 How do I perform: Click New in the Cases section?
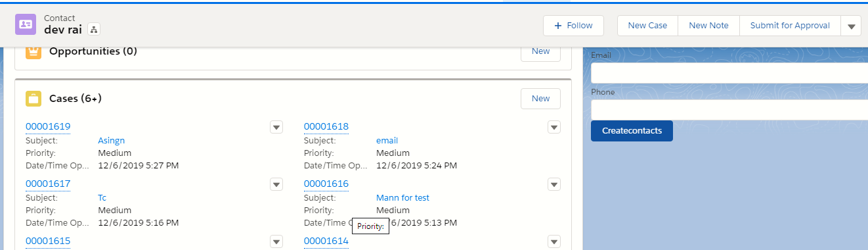540,99
